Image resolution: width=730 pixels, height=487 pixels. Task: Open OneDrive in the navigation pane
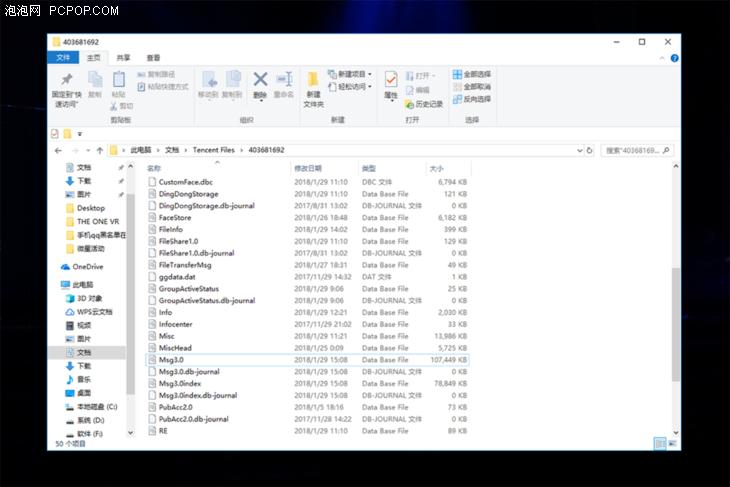(x=82, y=267)
